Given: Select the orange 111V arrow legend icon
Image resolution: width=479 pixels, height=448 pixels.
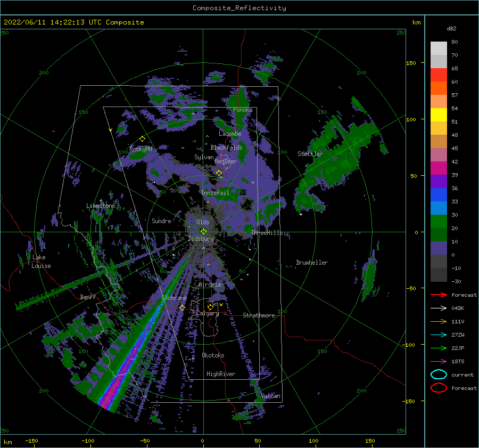Looking at the screenshot, I should 439,321.
